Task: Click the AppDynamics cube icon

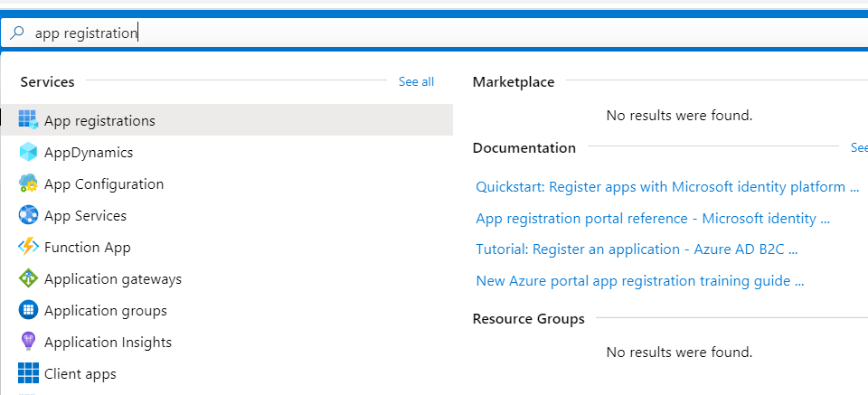Action: coord(28,152)
